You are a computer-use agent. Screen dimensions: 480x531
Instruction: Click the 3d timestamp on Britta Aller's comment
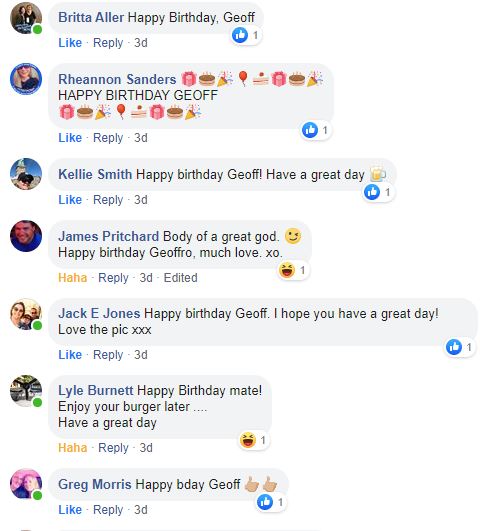pos(141,43)
